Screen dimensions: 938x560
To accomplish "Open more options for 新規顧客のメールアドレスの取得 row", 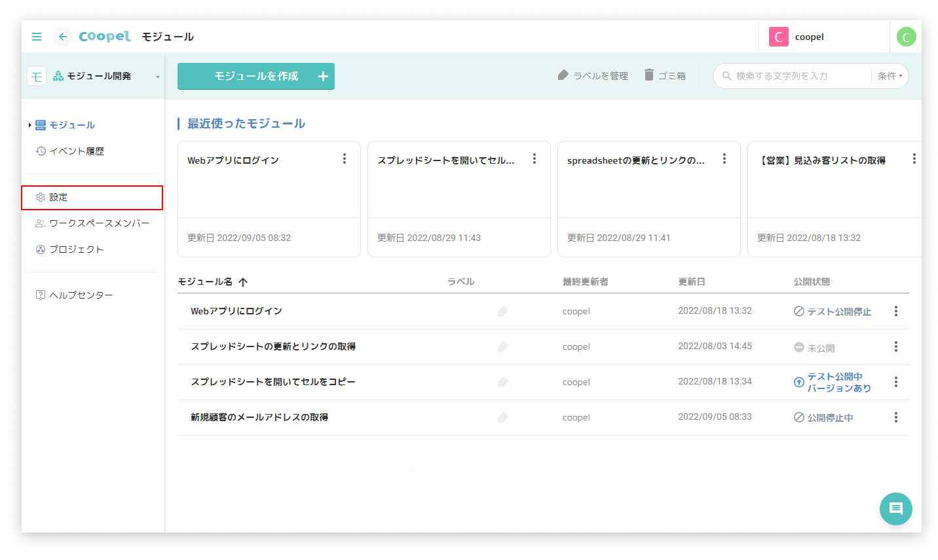I will coord(896,417).
